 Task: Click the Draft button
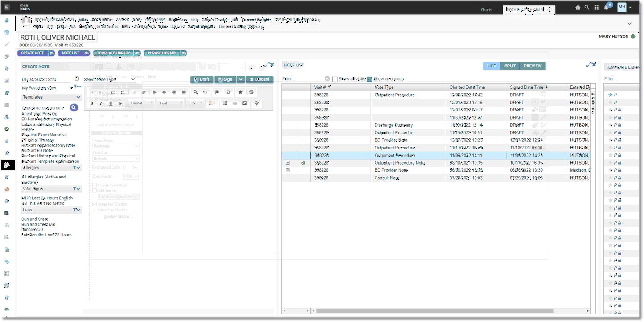[202, 79]
